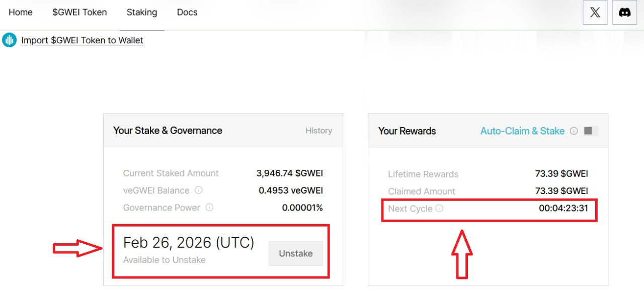The height and width of the screenshot is (291, 644).
Task: Click the Your Rewards heading
Action: [407, 131]
